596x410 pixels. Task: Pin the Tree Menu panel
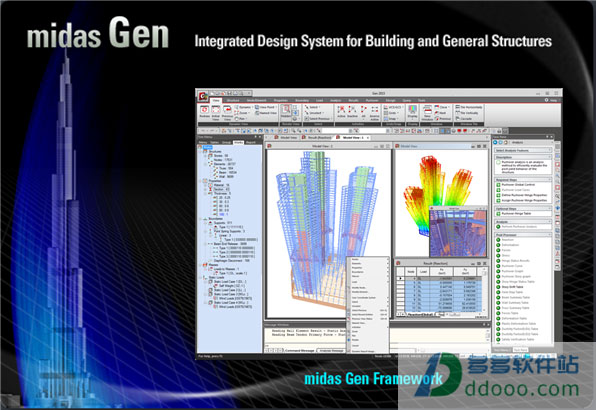[x=255, y=137]
